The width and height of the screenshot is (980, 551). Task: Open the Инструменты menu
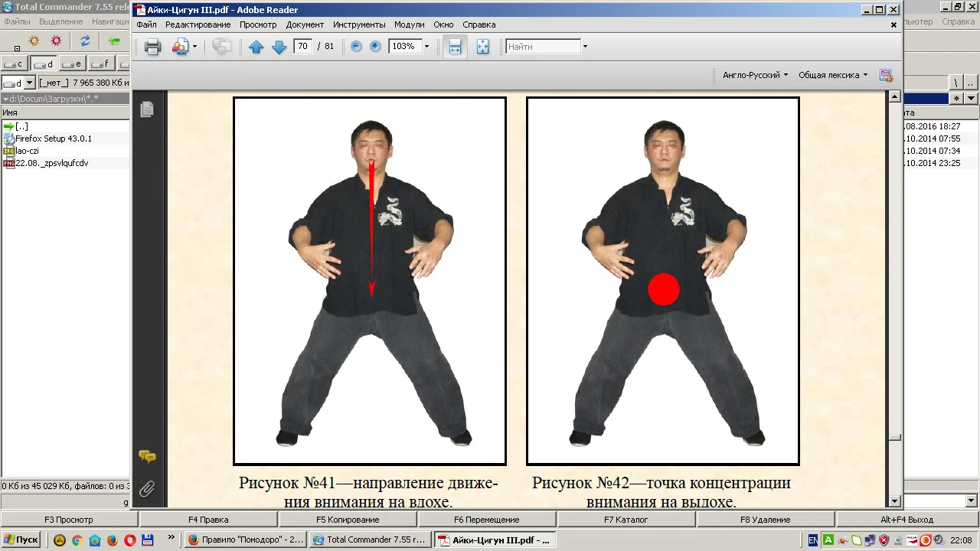click(x=360, y=24)
